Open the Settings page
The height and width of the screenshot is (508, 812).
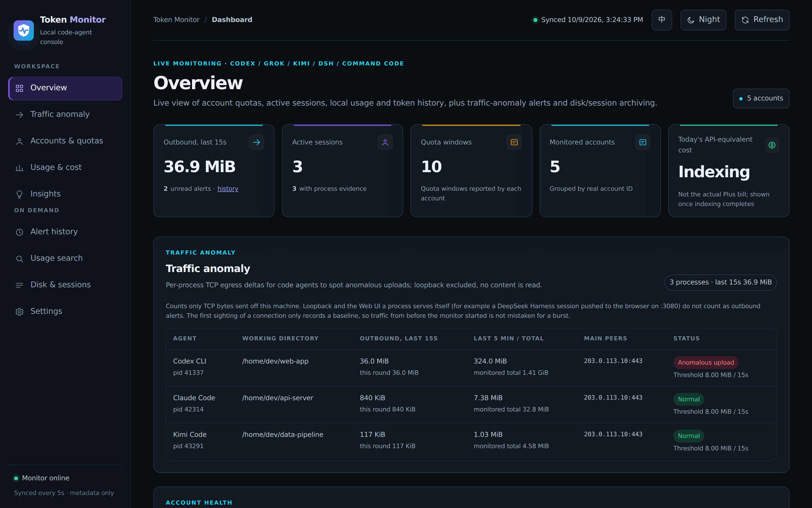(x=65, y=312)
